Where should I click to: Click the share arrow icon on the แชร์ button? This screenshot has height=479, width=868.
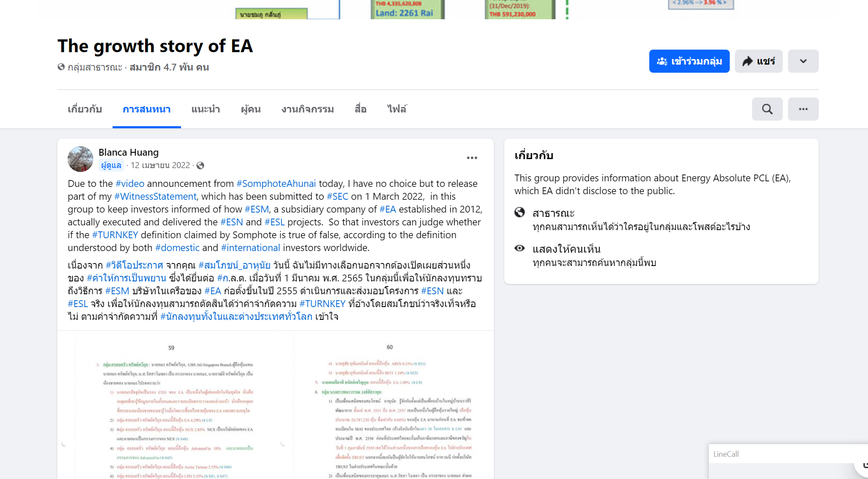tap(748, 61)
